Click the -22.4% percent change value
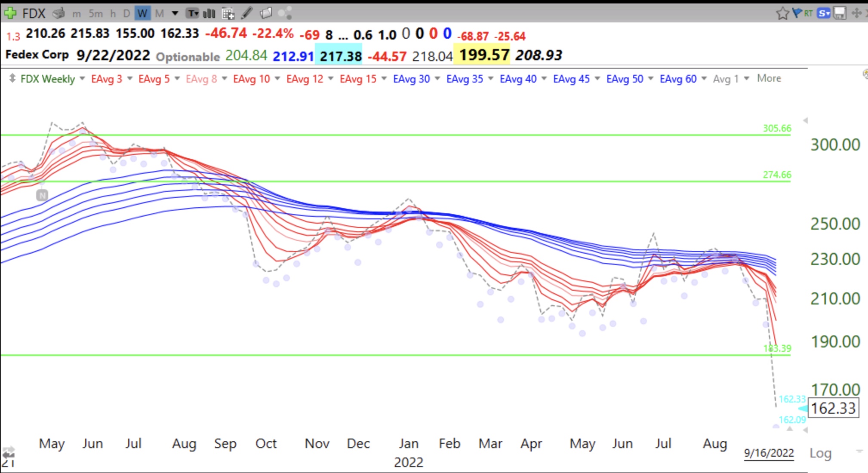This screenshot has height=473, width=868. (x=273, y=34)
